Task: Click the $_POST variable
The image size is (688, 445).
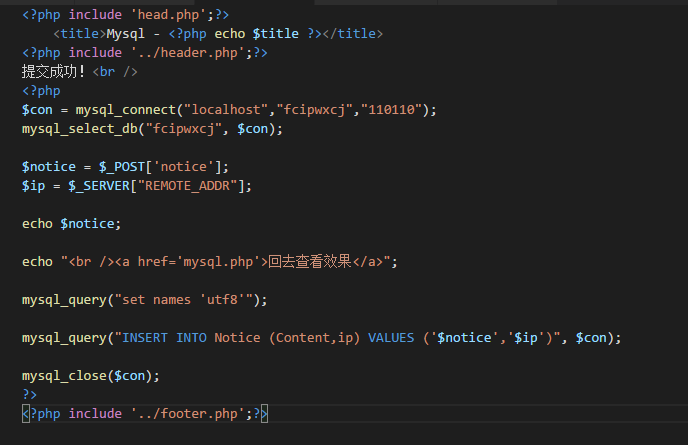Action: tap(122, 167)
